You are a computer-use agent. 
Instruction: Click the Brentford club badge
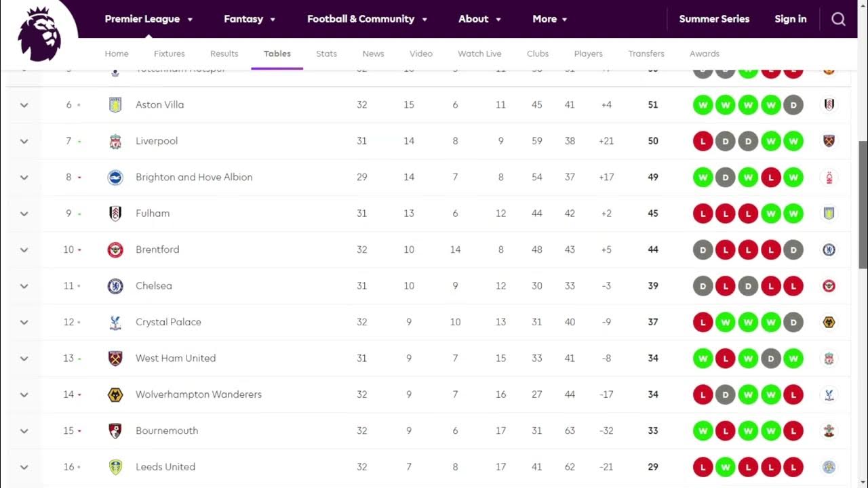pyautogui.click(x=115, y=249)
